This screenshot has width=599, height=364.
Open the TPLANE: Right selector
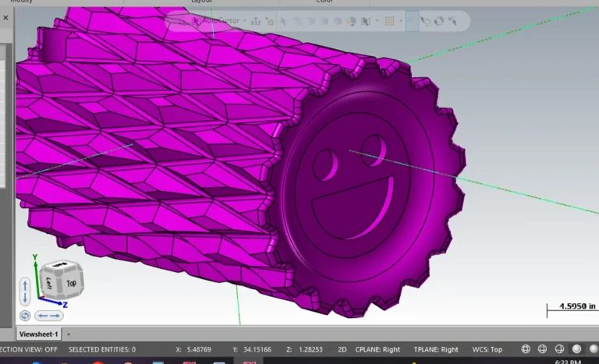[x=438, y=349]
